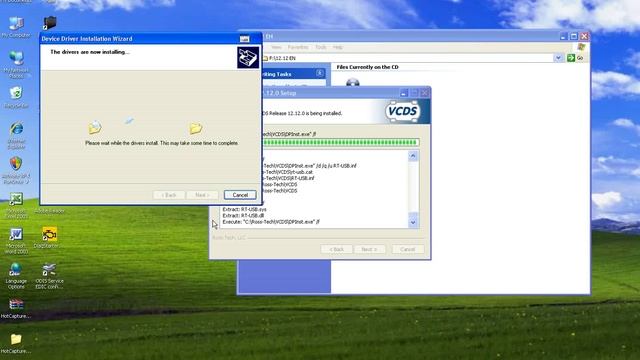The image size is (640, 360).
Task: Click the 'Files Currently on the CD' heading
Action: [367, 67]
